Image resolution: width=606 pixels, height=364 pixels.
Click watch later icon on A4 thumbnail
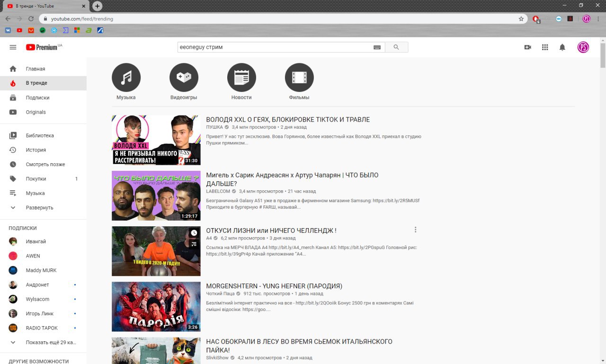[194, 233]
